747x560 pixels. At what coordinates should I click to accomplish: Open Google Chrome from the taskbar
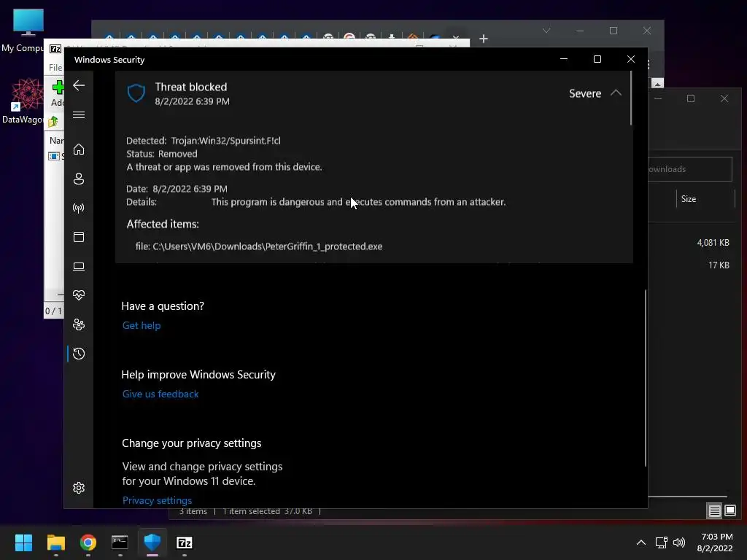pos(88,542)
